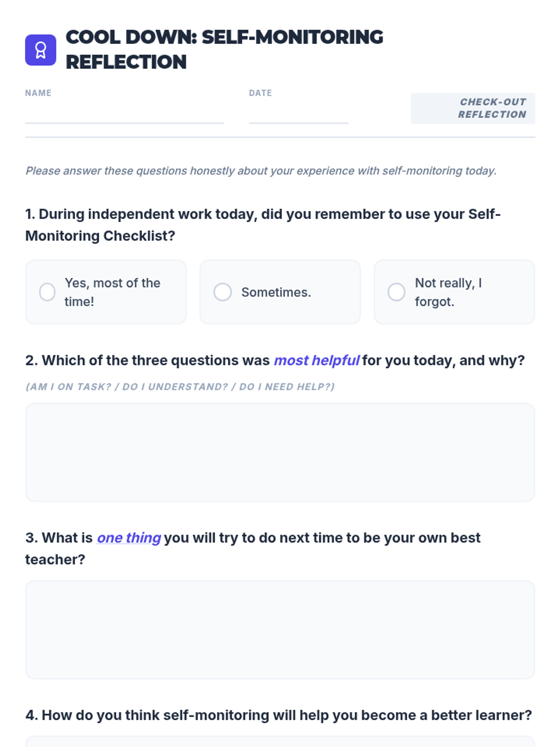The image size is (560, 747).
Task: Click question 4 about becoming a better learner
Action: [279, 715]
